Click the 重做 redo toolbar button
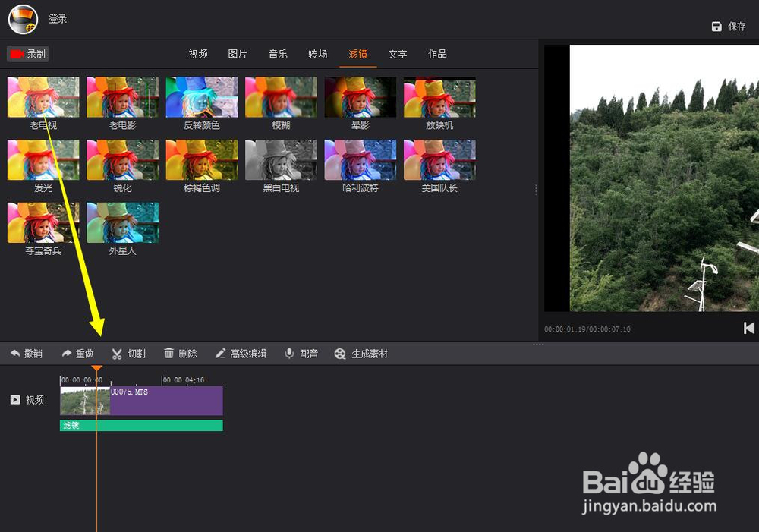Viewport: 759px width, 532px height. pyautogui.click(x=78, y=354)
